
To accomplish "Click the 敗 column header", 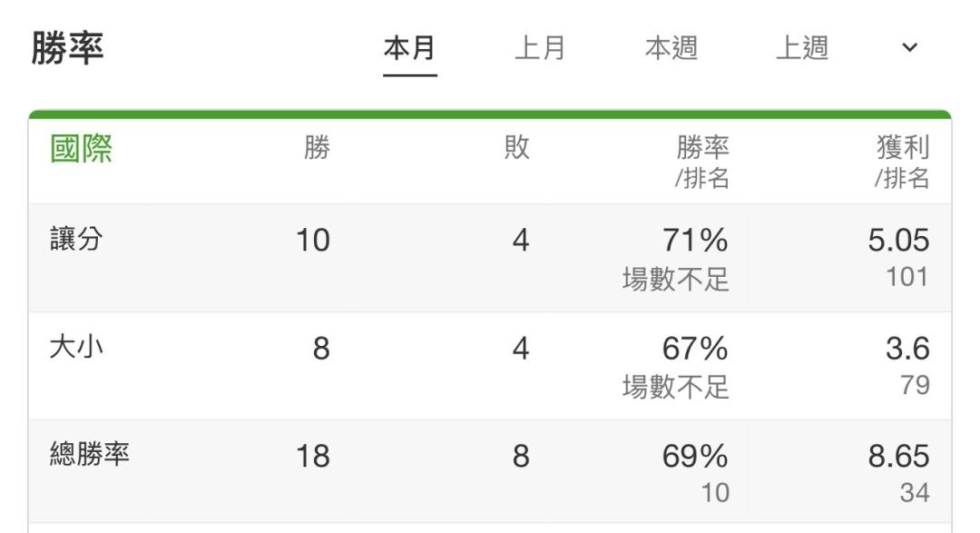I will (517, 148).
